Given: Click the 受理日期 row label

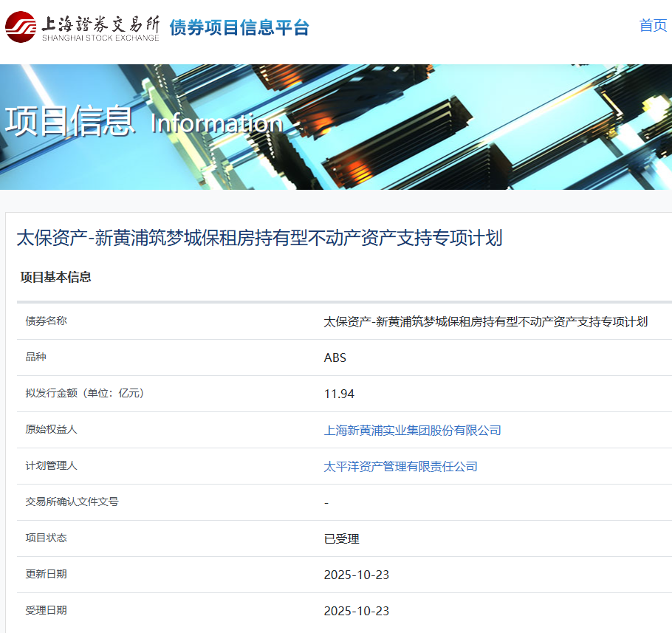Looking at the screenshot, I should pyautogui.click(x=46, y=610).
